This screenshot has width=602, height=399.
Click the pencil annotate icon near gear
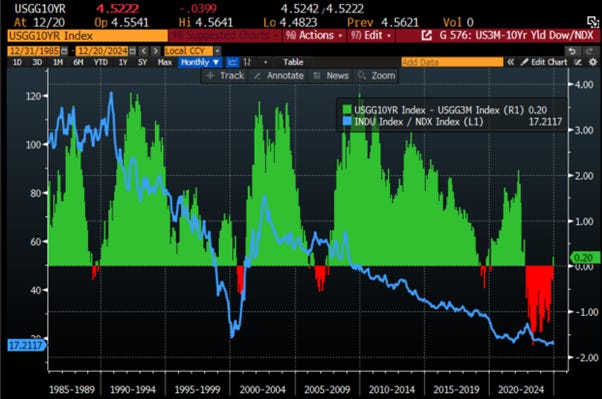(578, 62)
